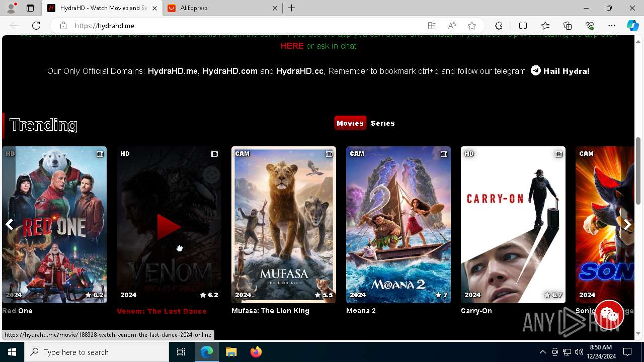Image resolution: width=644 pixels, height=362 pixels.
Task: Select the Series trending tab
Action: [383, 123]
